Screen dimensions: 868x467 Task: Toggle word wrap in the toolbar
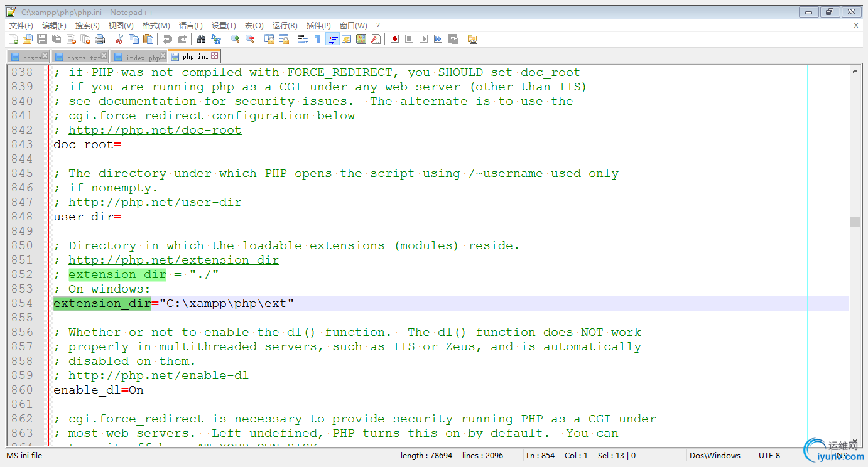coord(303,39)
